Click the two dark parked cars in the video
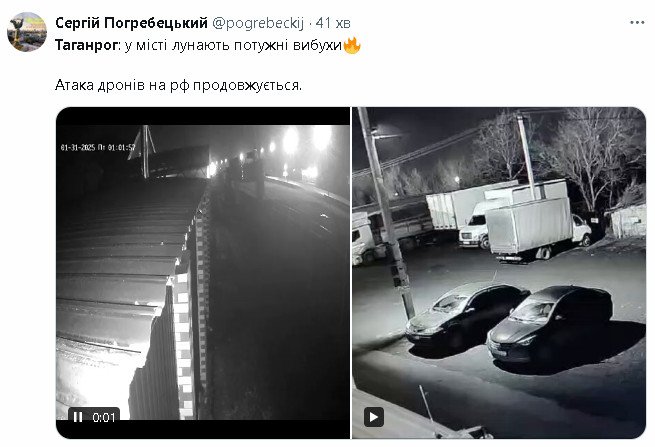Image resolution: width=655 pixels, height=447 pixels. point(510,322)
